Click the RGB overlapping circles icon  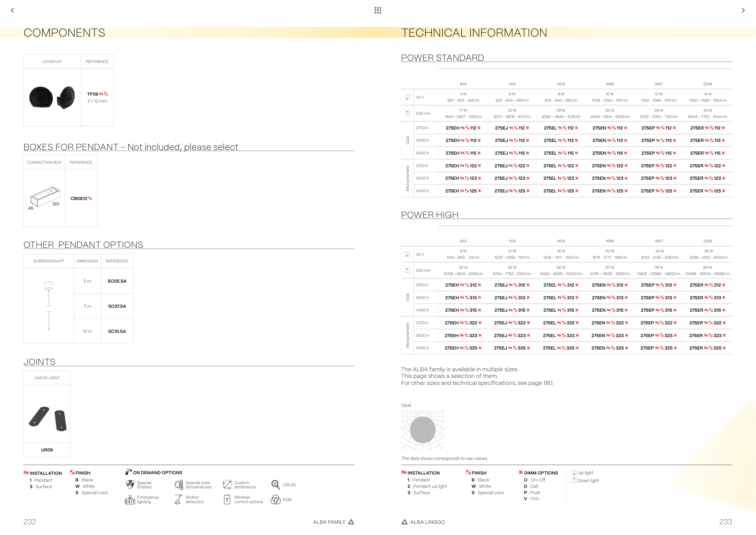[275, 499]
